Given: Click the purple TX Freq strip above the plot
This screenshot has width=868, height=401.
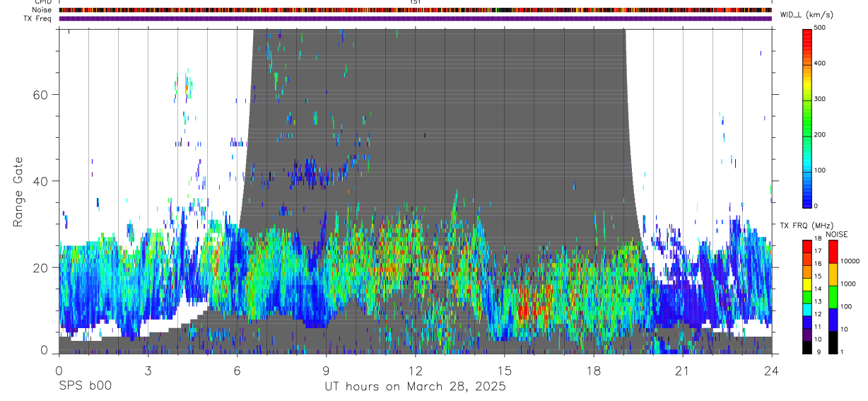Looking at the screenshot, I should point(416,18).
